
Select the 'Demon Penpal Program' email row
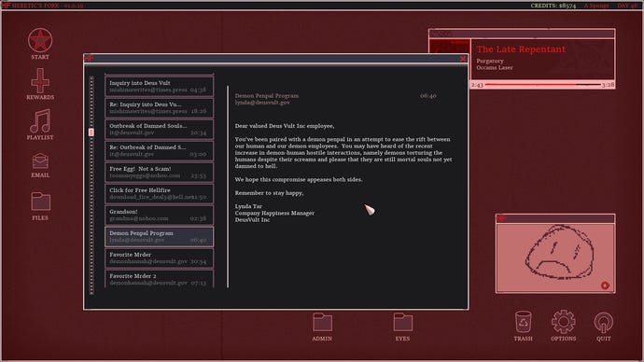pyautogui.click(x=159, y=236)
